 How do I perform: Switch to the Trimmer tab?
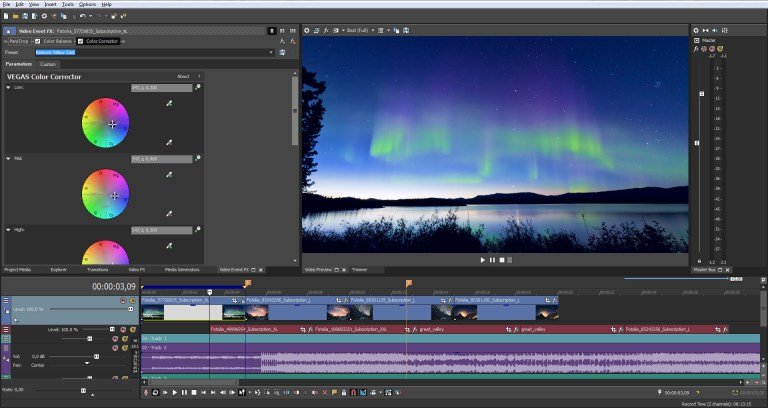coord(359,270)
